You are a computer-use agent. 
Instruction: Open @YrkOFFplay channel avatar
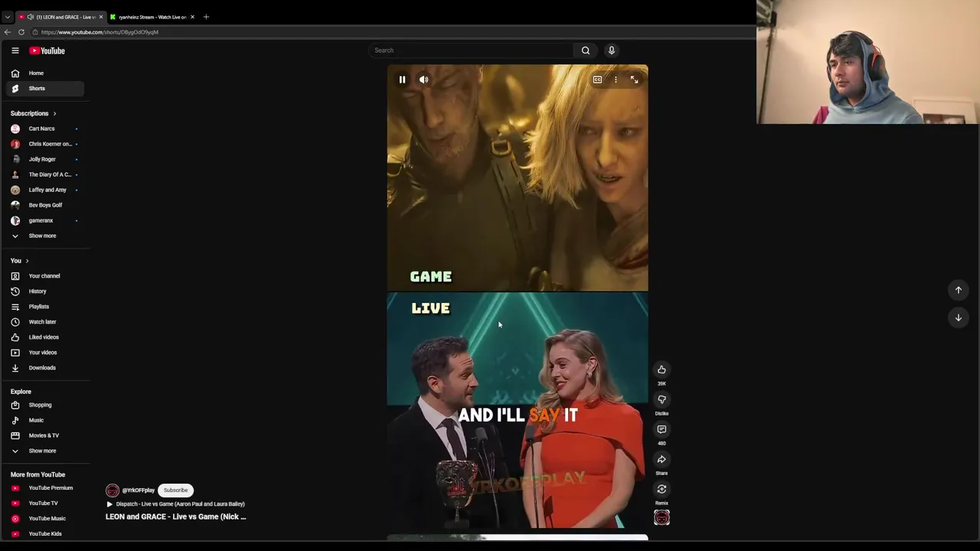tap(113, 490)
